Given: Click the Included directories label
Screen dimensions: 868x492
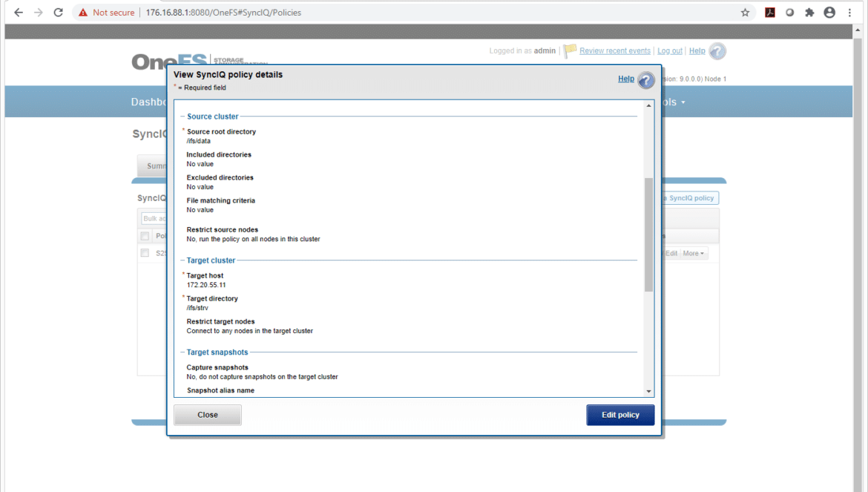Looking at the screenshot, I should click(x=219, y=154).
